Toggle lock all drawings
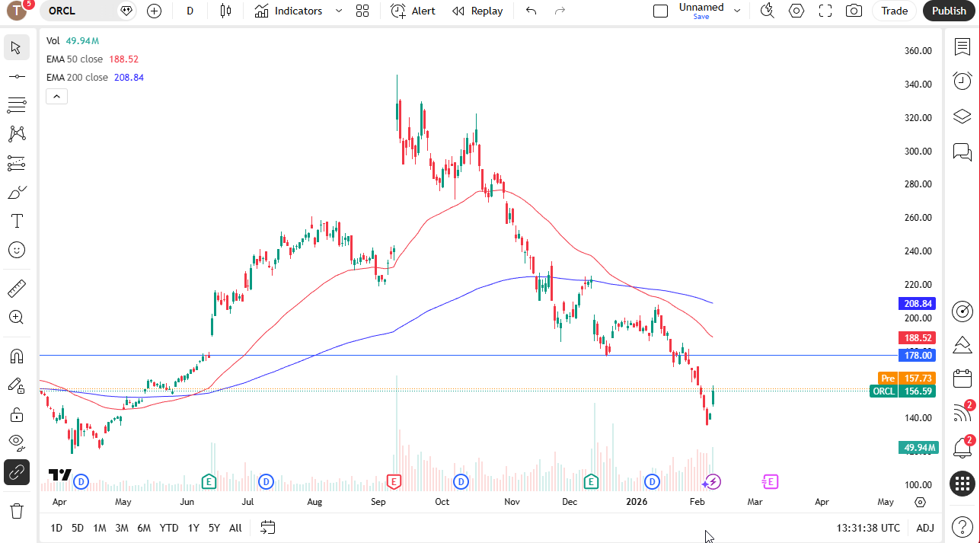Screen dimensions: 980x543 (x=17, y=414)
